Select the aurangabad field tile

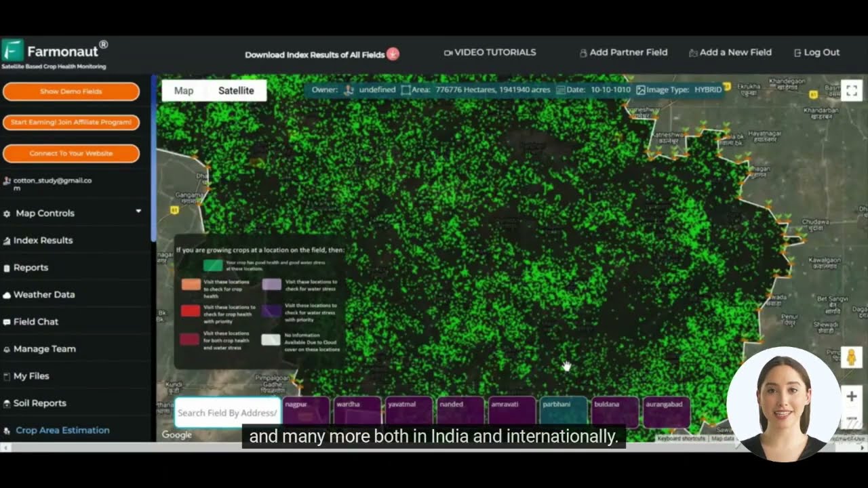pyautogui.click(x=667, y=411)
